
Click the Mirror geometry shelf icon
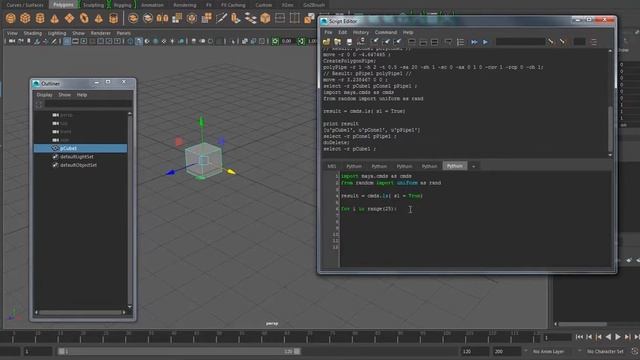click(x=162, y=18)
